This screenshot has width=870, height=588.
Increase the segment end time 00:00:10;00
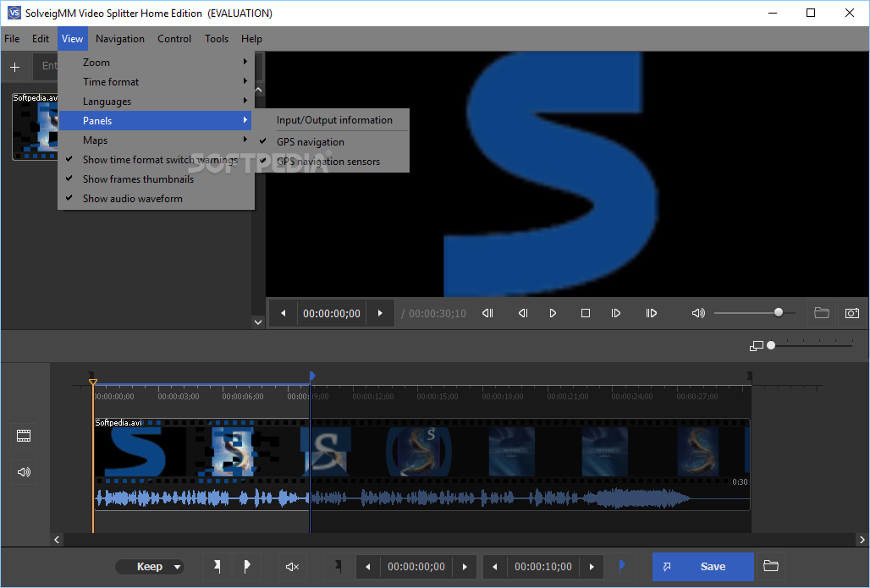(592, 567)
